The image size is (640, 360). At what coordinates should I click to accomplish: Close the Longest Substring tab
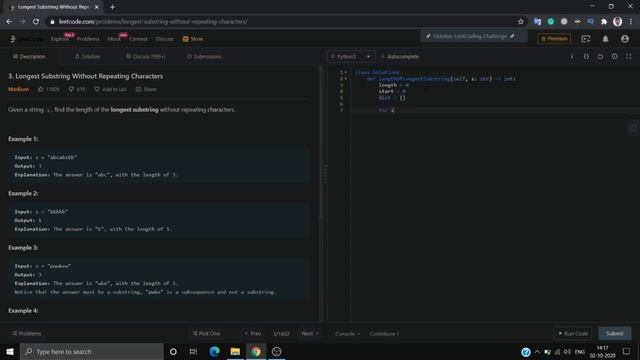pos(97,7)
